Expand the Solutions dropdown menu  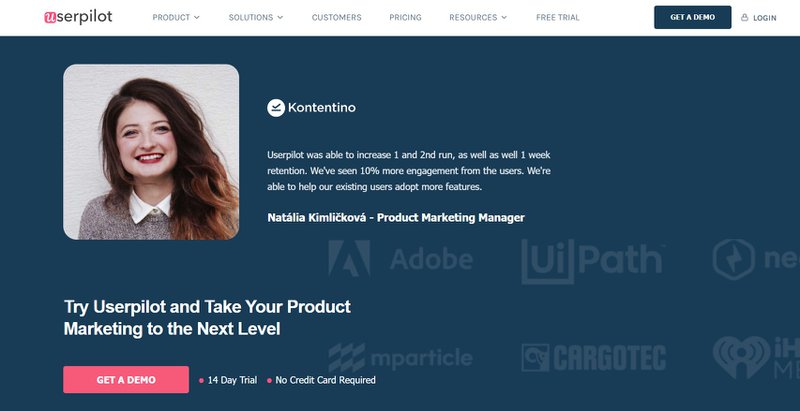(x=256, y=18)
